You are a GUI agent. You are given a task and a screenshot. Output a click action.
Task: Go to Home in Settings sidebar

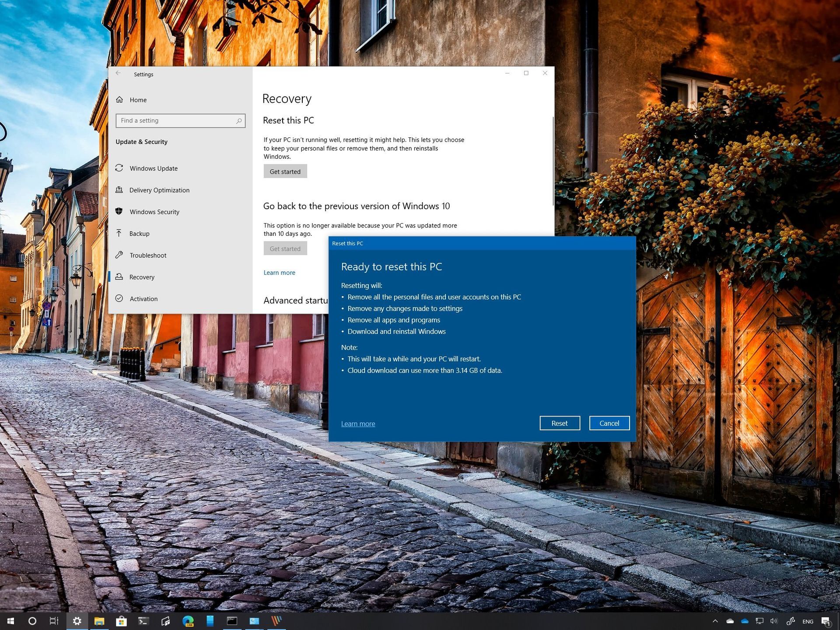tap(138, 100)
